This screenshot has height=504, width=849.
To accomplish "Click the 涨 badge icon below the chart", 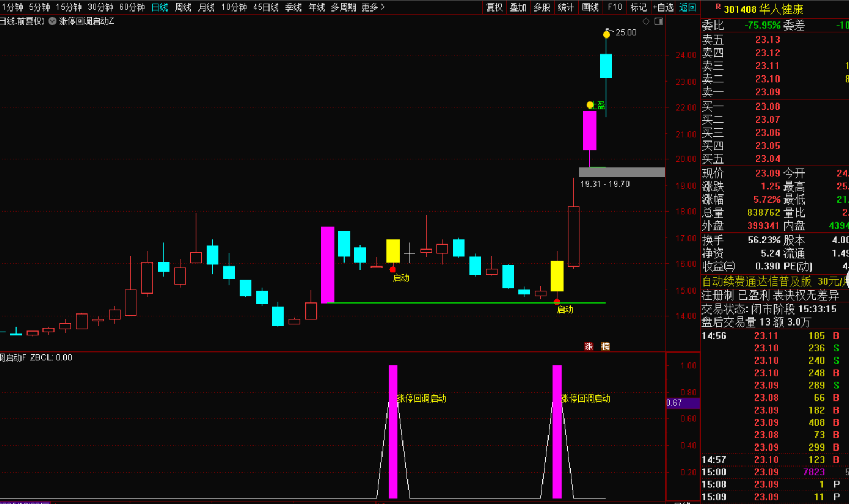I will point(589,346).
